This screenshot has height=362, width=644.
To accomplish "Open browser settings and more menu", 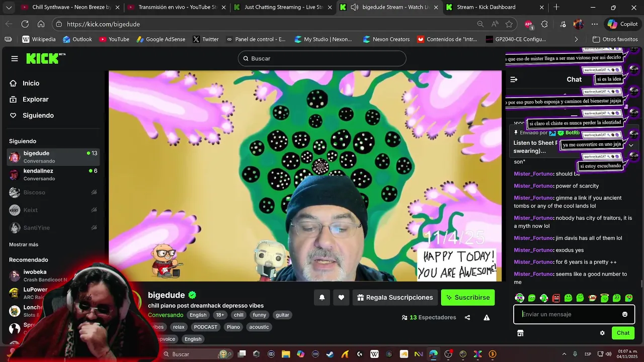I will click(595, 24).
